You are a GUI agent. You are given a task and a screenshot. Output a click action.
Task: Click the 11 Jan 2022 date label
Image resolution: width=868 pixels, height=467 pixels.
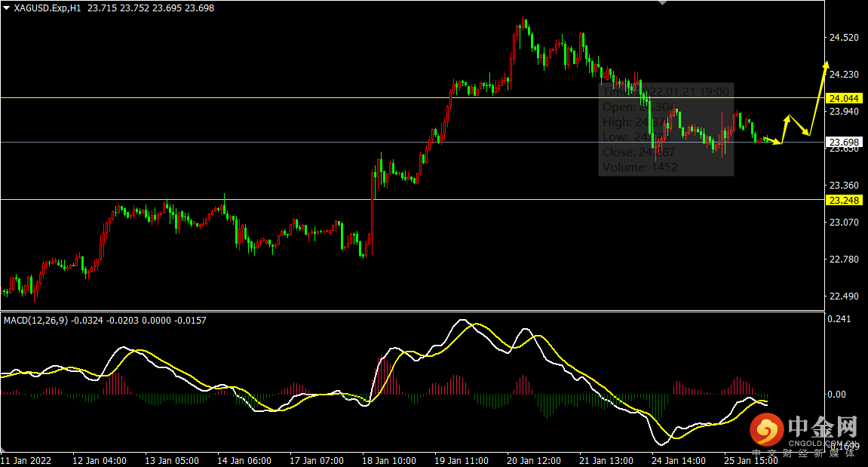point(26,460)
